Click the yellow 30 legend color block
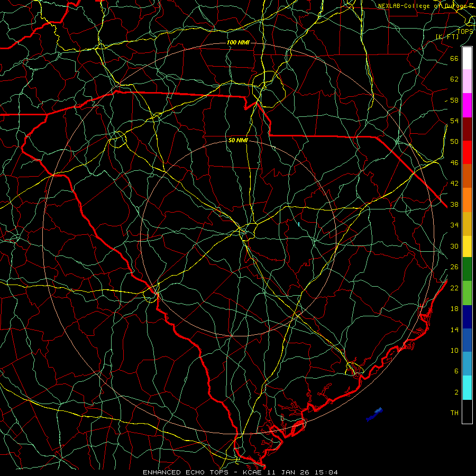476x476 pixels. click(x=467, y=246)
